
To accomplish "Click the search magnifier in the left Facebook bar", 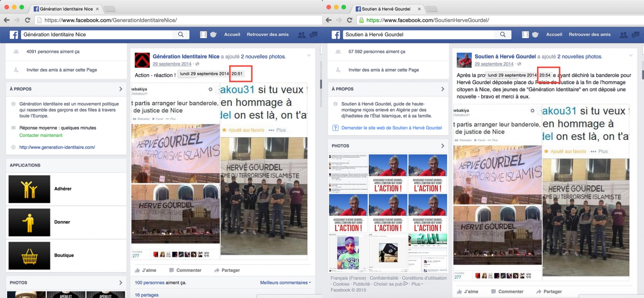I will point(181,35).
